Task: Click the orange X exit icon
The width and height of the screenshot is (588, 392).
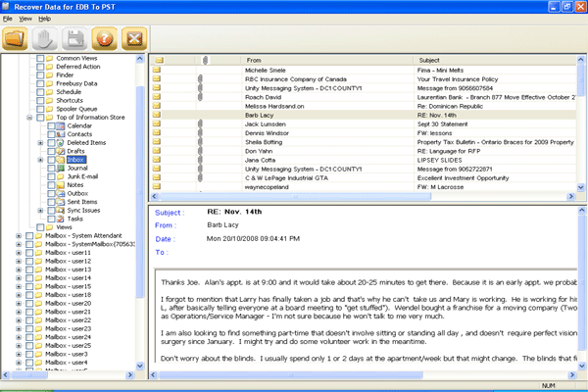Action: [x=132, y=40]
